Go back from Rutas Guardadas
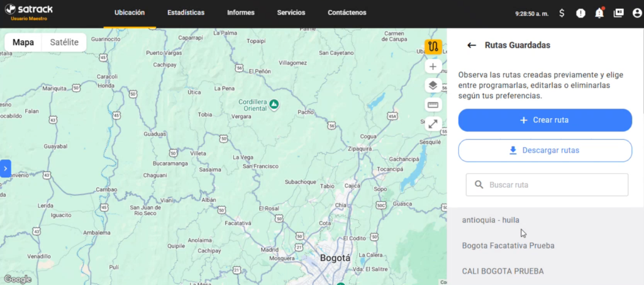 pyautogui.click(x=472, y=45)
